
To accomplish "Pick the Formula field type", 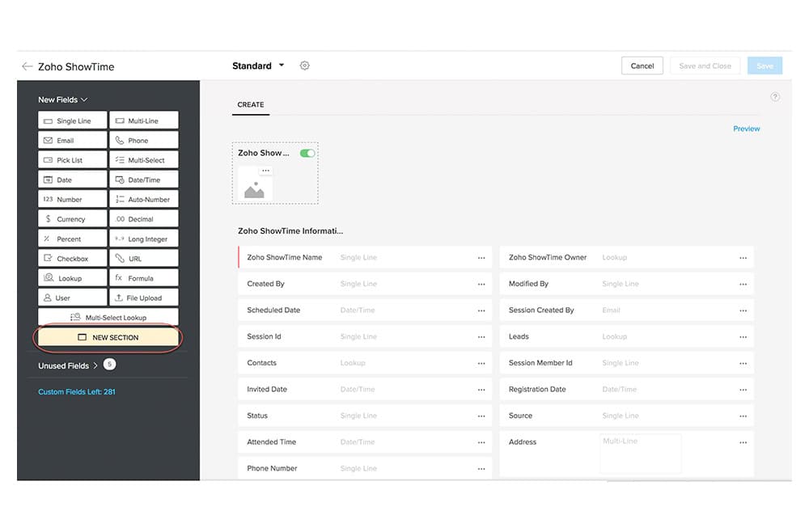I will [144, 278].
